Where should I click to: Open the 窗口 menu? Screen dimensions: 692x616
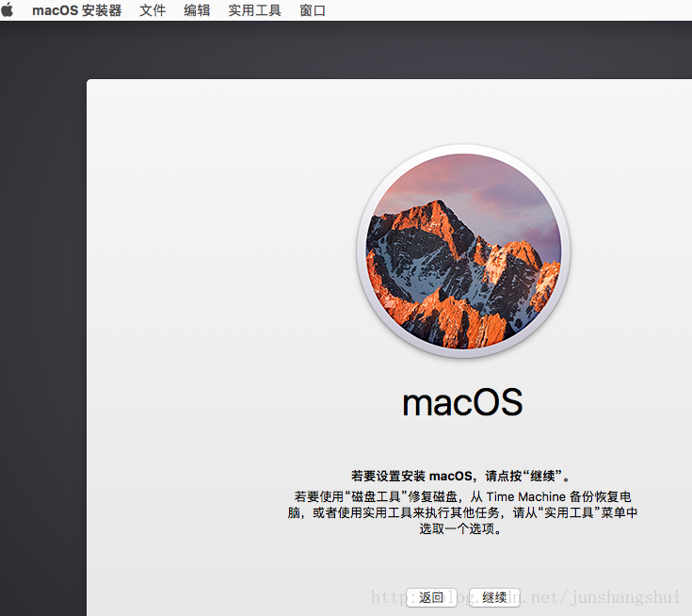click(313, 10)
